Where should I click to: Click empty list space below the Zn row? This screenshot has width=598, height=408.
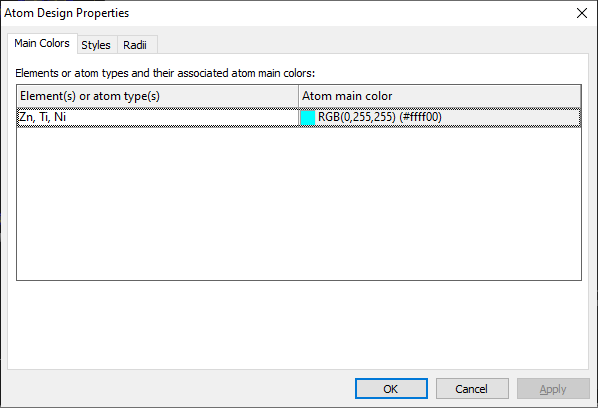point(299,203)
